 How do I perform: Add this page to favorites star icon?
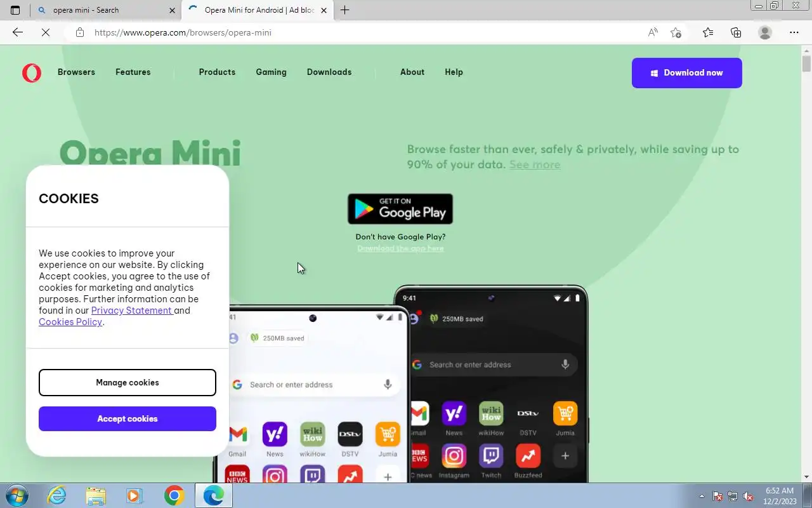[x=676, y=32]
